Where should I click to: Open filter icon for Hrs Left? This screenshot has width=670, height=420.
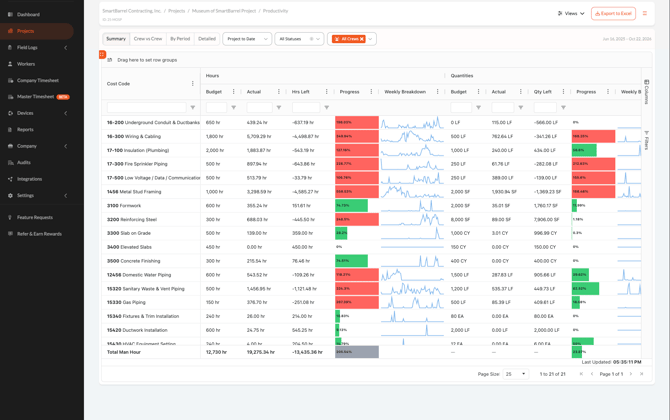point(326,108)
